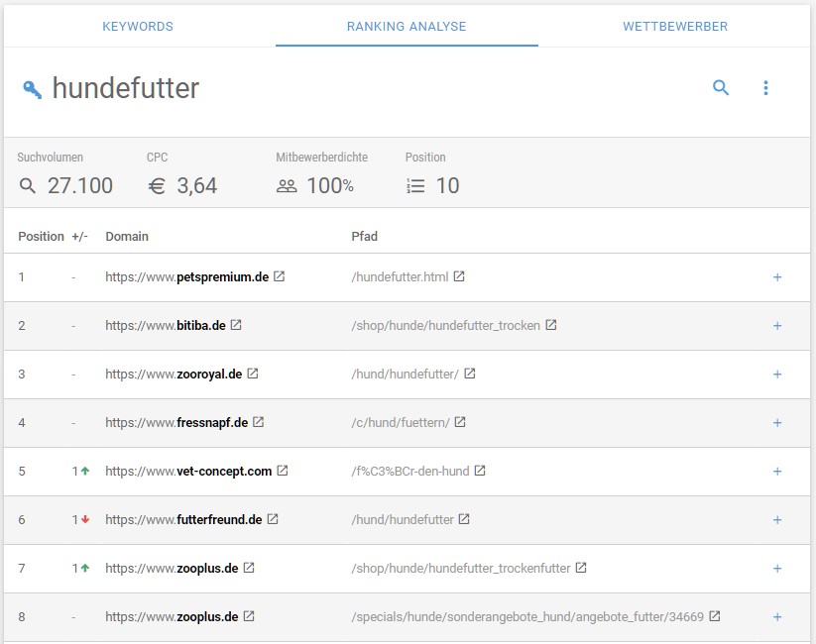Click the blue key icon beside hundefutter
The width and height of the screenshot is (816, 644).
[32, 89]
